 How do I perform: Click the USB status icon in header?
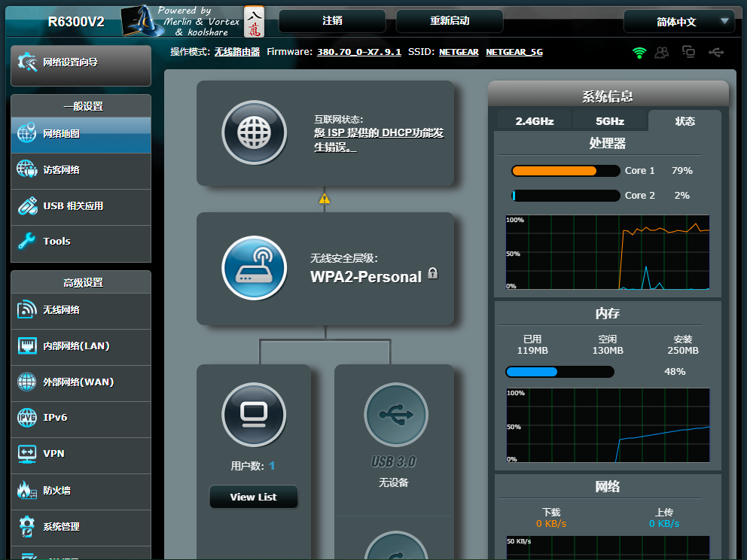pos(716,52)
